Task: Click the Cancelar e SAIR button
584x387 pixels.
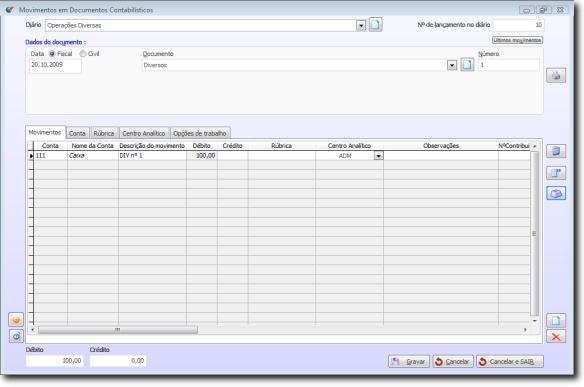Action: (510, 361)
